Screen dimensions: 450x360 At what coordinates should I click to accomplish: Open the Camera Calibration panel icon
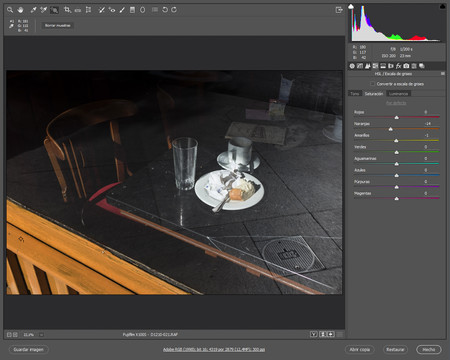click(406, 66)
